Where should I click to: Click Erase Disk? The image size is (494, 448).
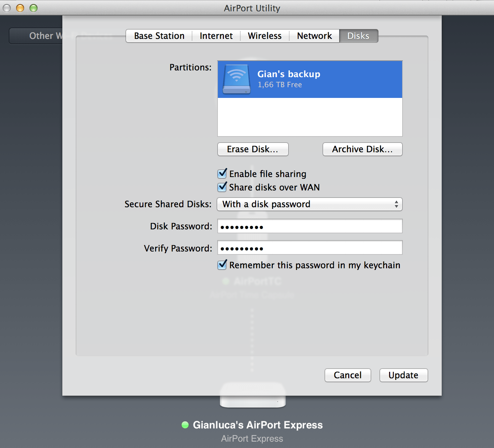tap(253, 149)
